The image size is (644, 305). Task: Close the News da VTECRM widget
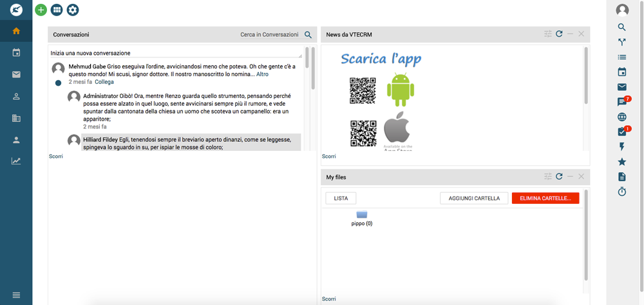[581, 34]
